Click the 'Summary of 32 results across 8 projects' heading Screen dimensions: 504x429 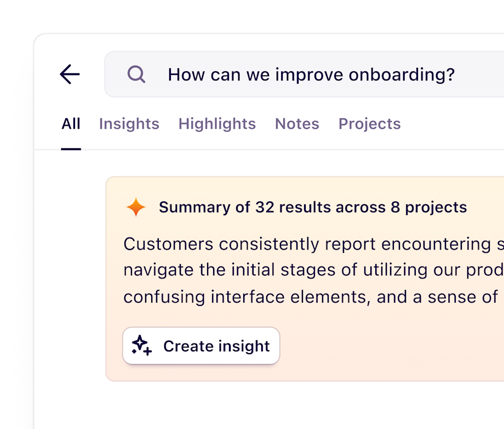click(313, 207)
